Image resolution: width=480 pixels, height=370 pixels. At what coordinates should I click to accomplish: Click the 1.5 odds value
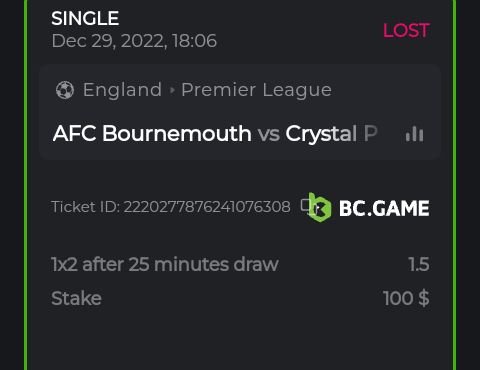[419, 265]
